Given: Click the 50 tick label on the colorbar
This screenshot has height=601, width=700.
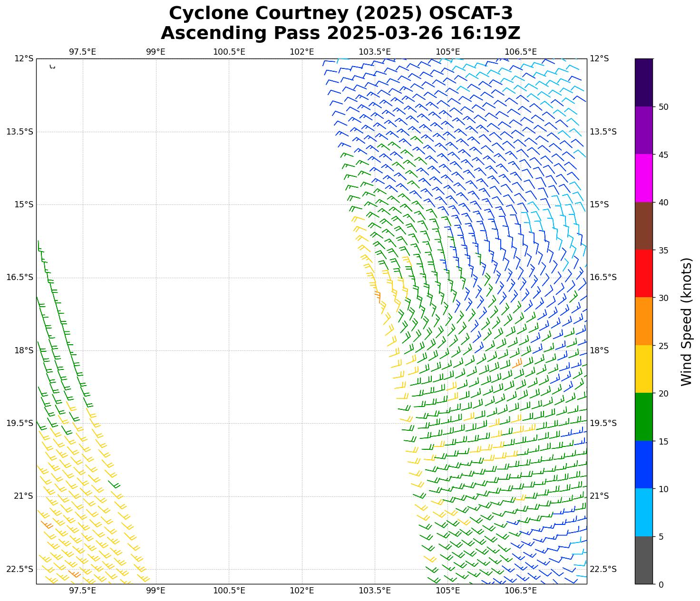Looking at the screenshot, I should pos(663,107).
